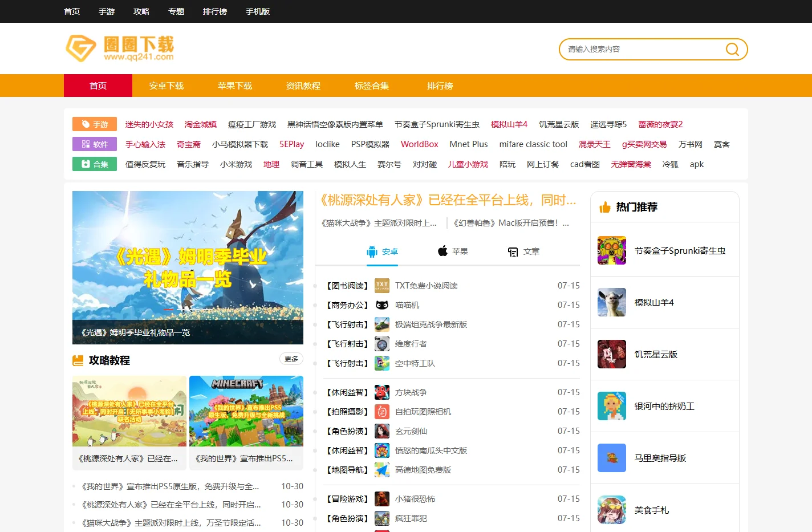Click 饥荒星云版 icon in 热门推荐
The image size is (812, 532).
point(612,354)
